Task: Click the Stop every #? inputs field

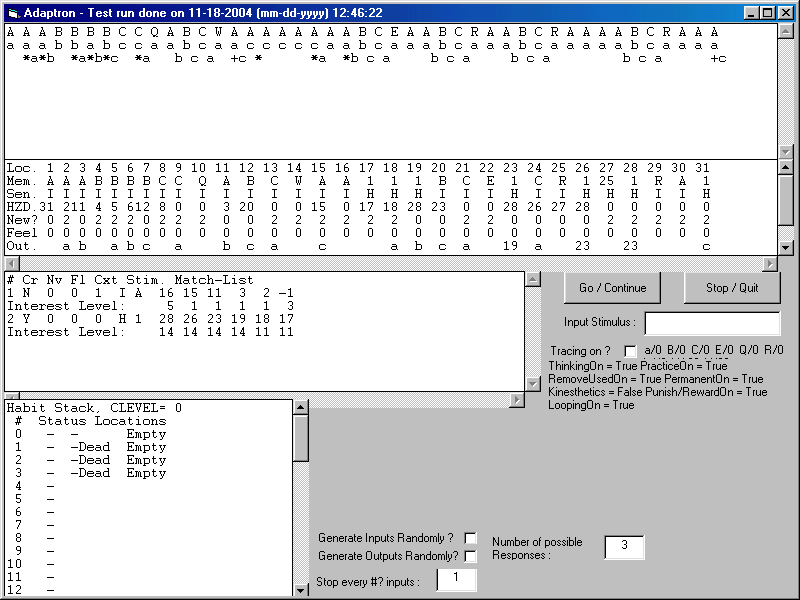Action: point(456,579)
